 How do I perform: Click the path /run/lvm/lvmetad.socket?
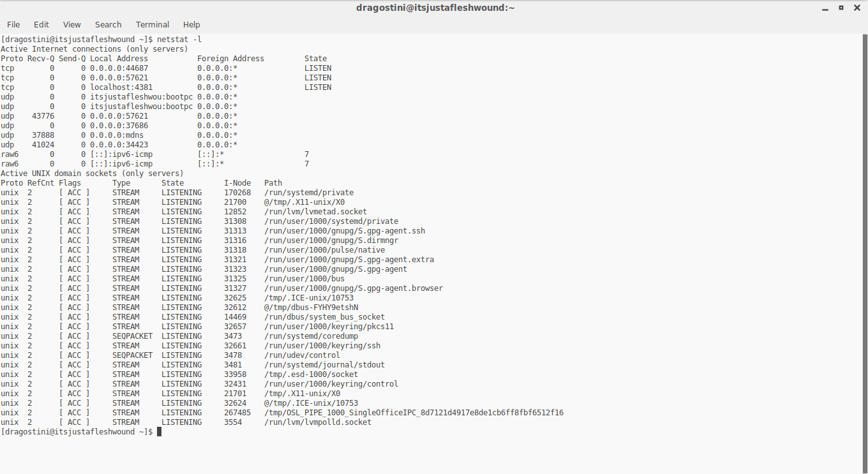tap(316, 212)
